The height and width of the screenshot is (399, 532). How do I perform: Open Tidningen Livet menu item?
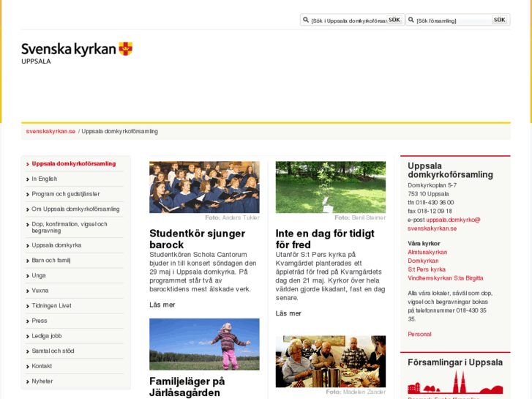pos(51,305)
